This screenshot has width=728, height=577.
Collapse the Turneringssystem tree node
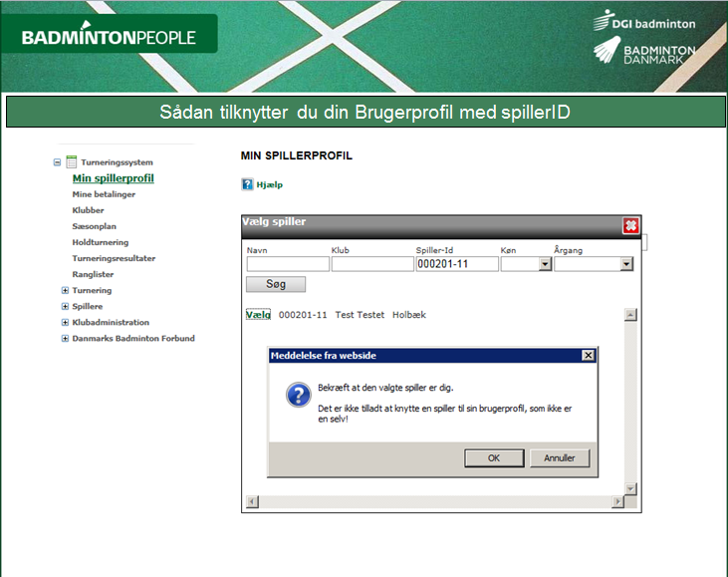click(x=58, y=162)
